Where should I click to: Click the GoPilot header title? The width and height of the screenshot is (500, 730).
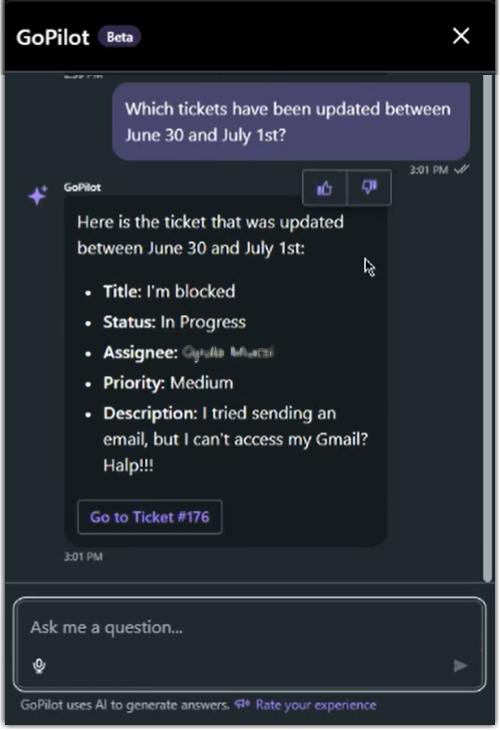[x=53, y=37]
